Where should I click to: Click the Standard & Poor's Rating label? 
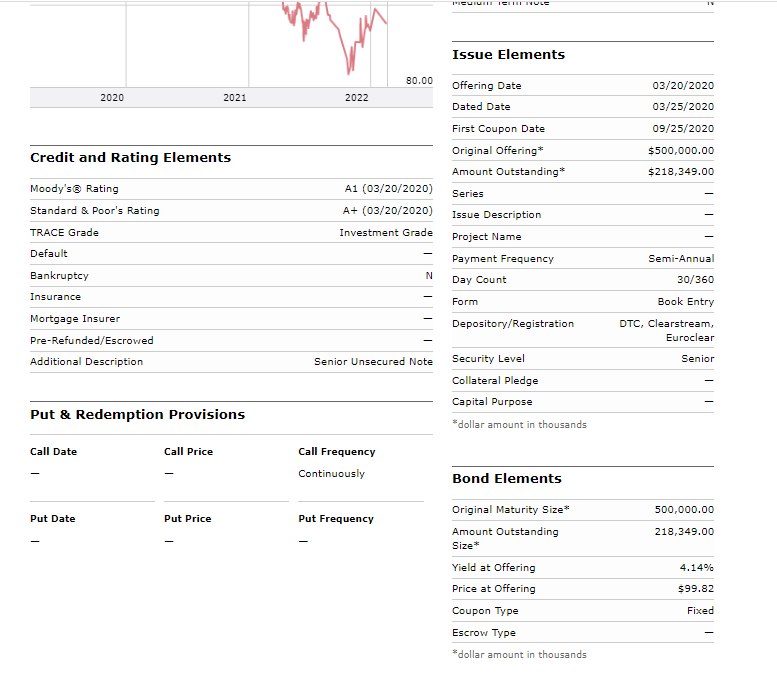coord(95,211)
